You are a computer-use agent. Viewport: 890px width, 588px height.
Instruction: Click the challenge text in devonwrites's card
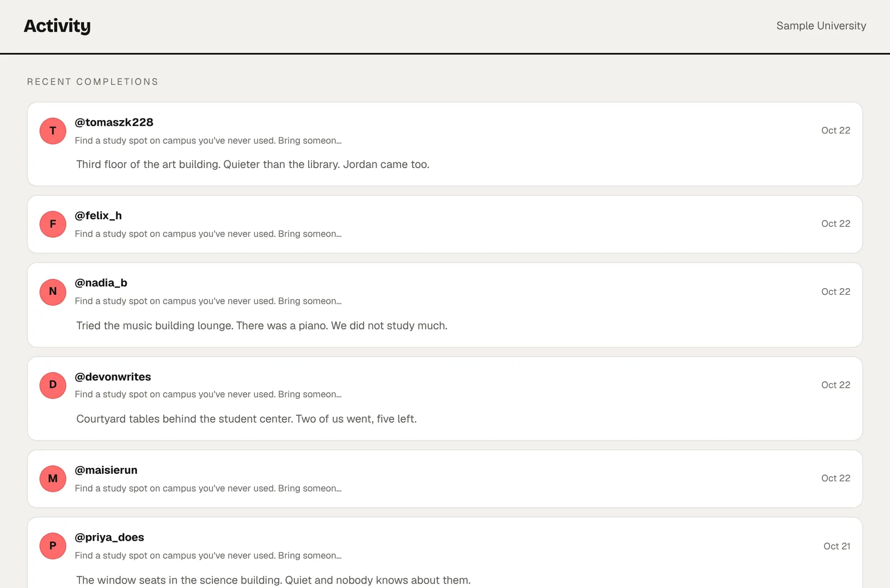(208, 394)
